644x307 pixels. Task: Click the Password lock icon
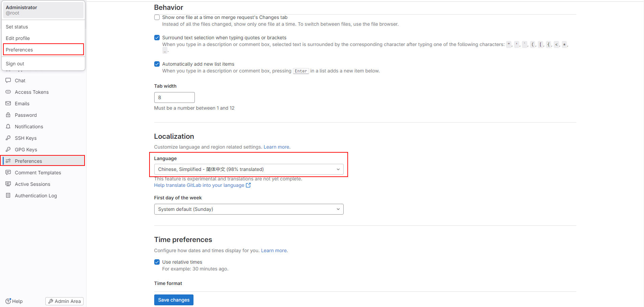[x=8, y=115]
